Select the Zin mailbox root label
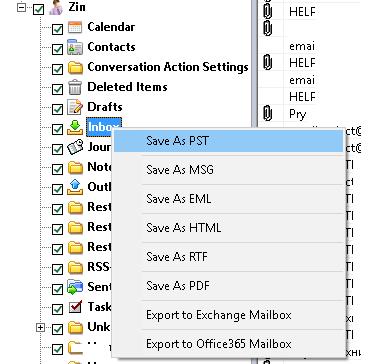This screenshot has height=364, width=384. [x=77, y=7]
